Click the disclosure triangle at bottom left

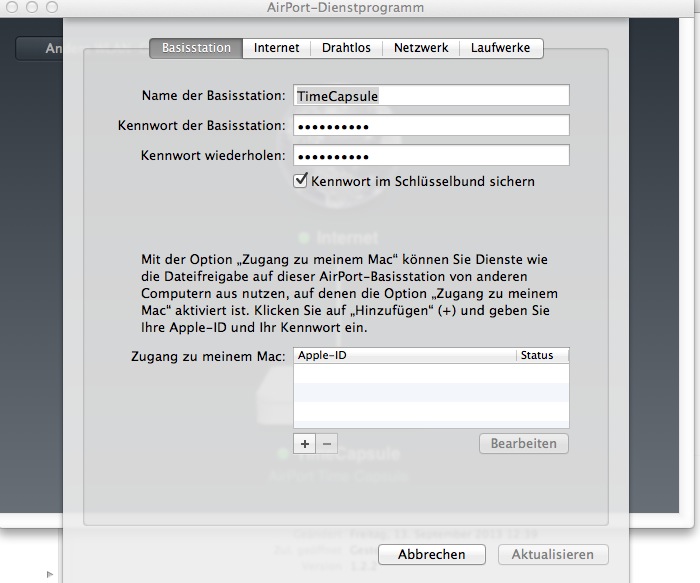(x=50, y=574)
